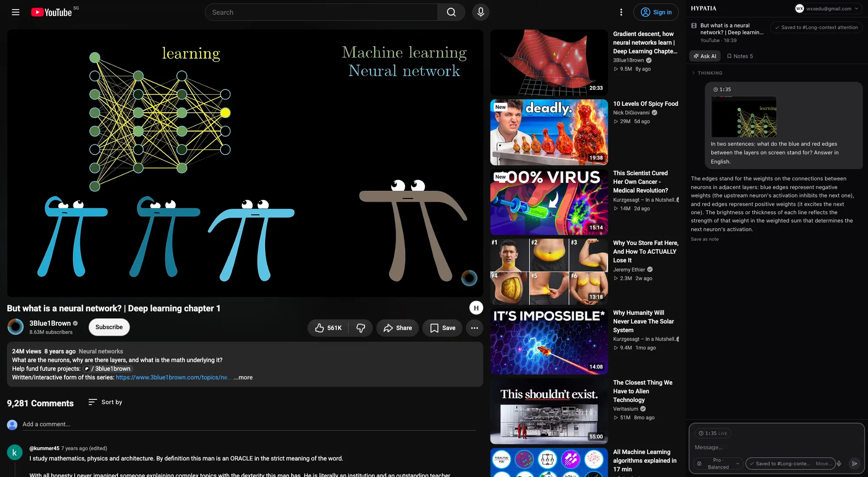
Task: Click the video title in Hypatia header
Action: pyautogui.click(x=732, y=29)
